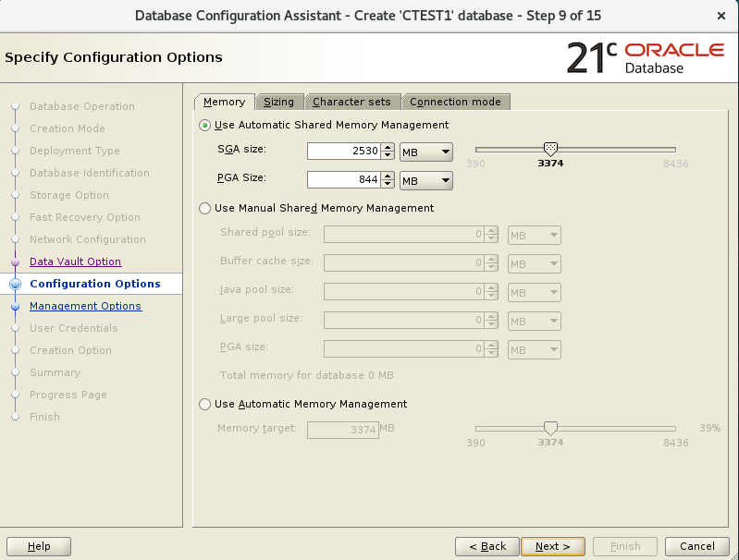Click the Oracle 21c Database logo
The height and width of the screenshot is (560, 739).
(x=646, y=58)
